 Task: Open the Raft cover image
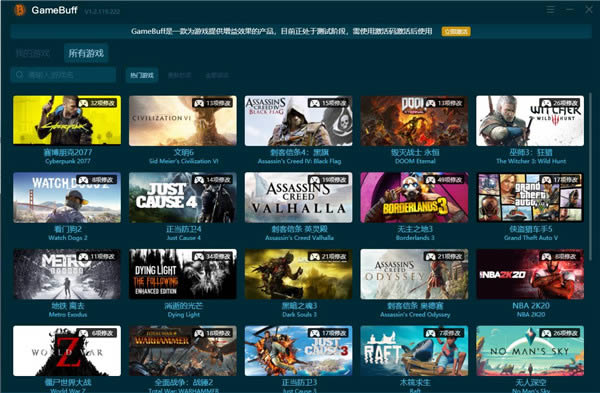click(414, 351)
